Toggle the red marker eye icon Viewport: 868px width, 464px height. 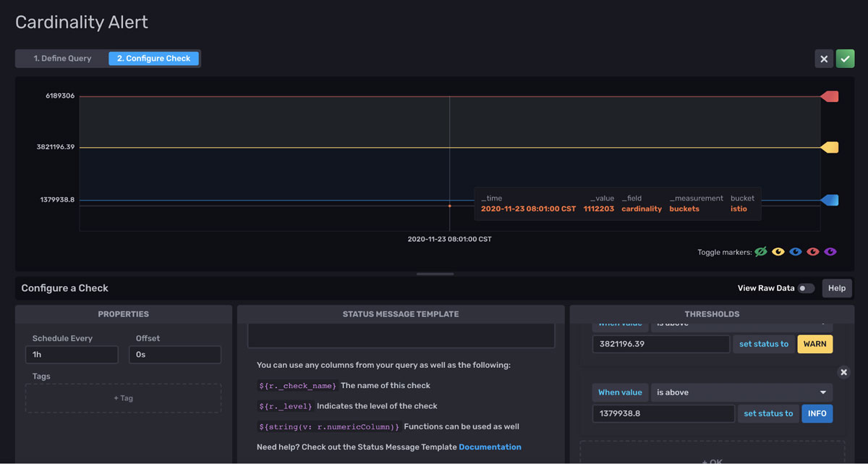click(813, 251)
